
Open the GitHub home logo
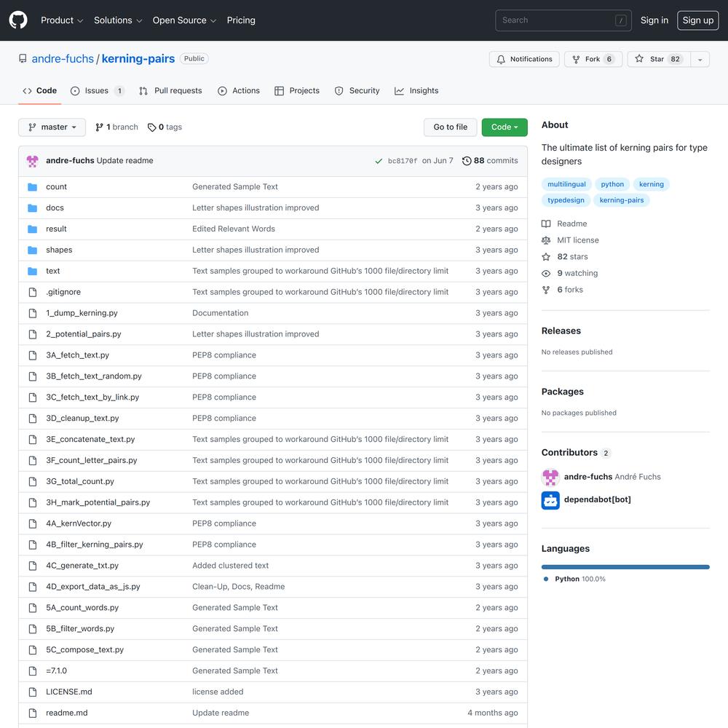[18, 20]
